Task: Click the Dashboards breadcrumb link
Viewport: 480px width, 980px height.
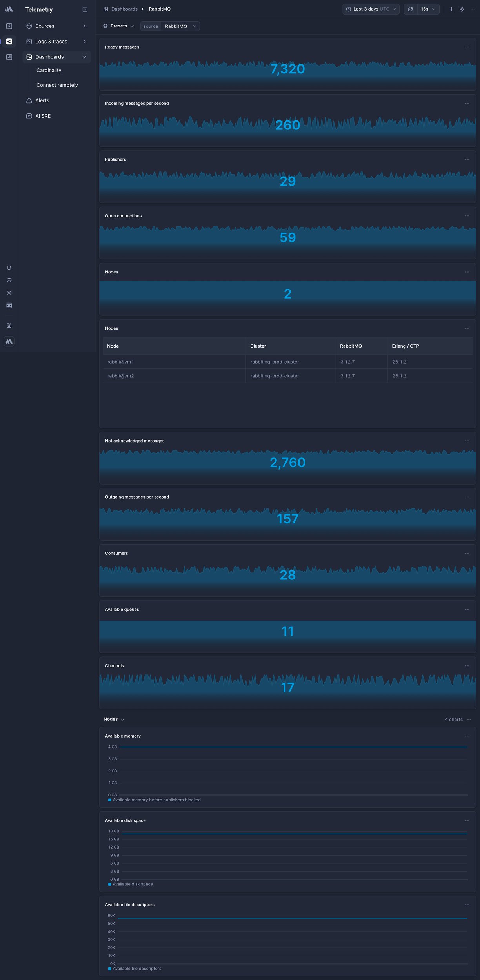Action: (x=124, y=9)
